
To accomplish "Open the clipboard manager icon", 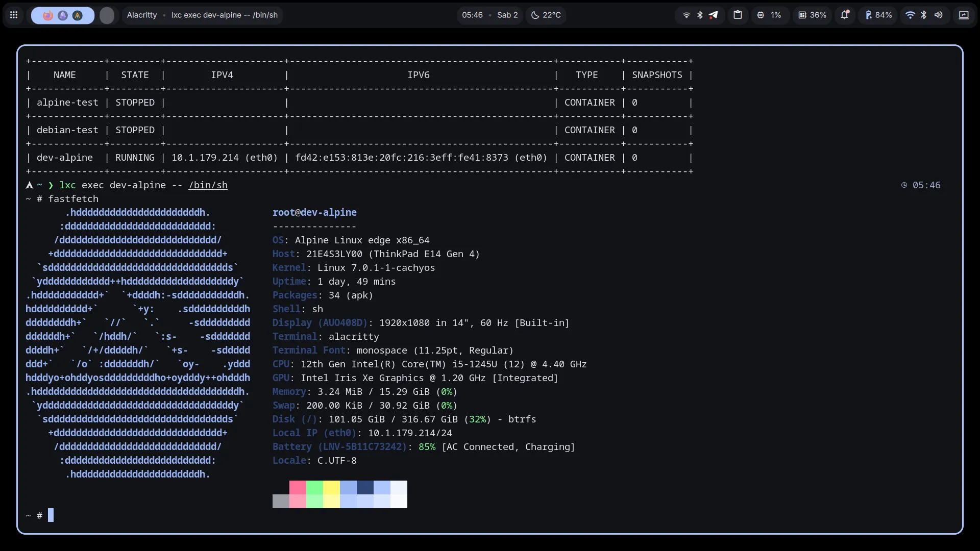I will tap(738, 15).
